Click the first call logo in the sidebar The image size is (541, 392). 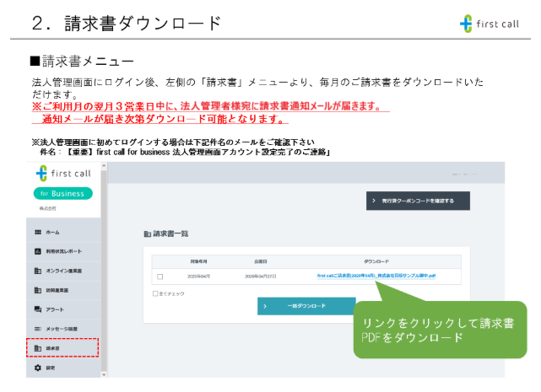point(63,174)
